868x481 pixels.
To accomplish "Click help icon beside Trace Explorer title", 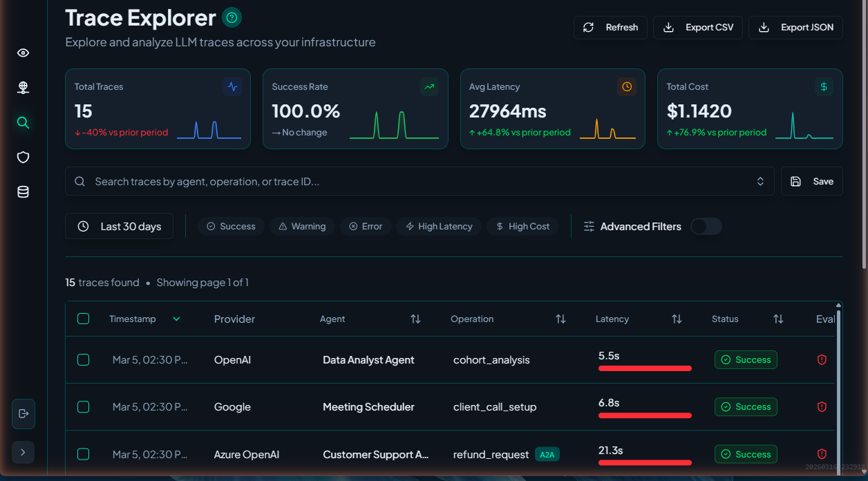I will point(232,17).
